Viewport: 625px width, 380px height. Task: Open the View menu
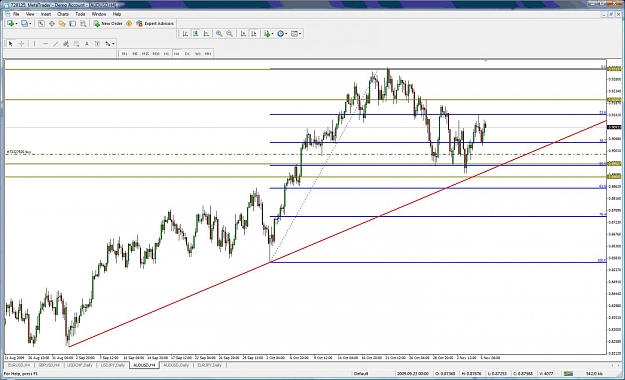pos(30,14)
